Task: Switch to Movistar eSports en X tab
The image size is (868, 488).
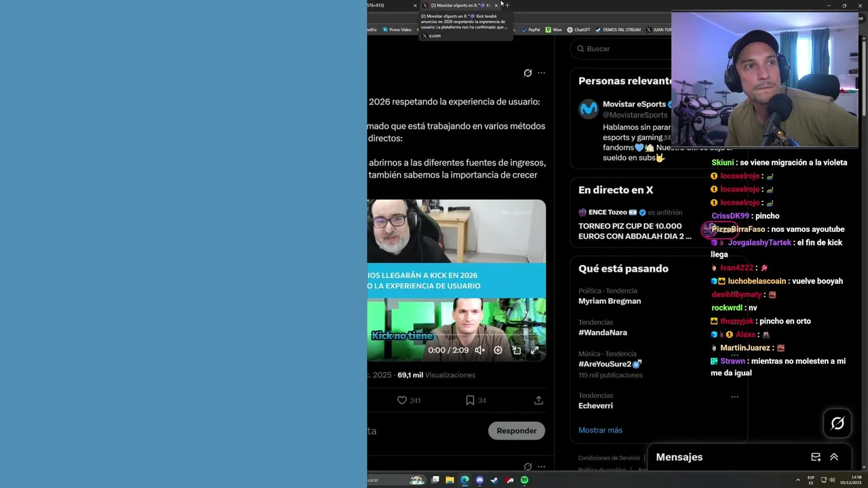Action: pos(460,5)
